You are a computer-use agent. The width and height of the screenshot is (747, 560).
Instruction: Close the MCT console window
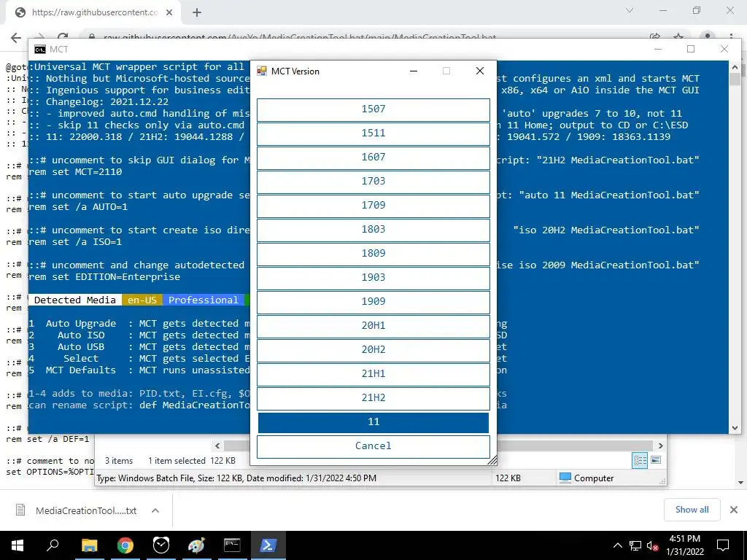724,49
